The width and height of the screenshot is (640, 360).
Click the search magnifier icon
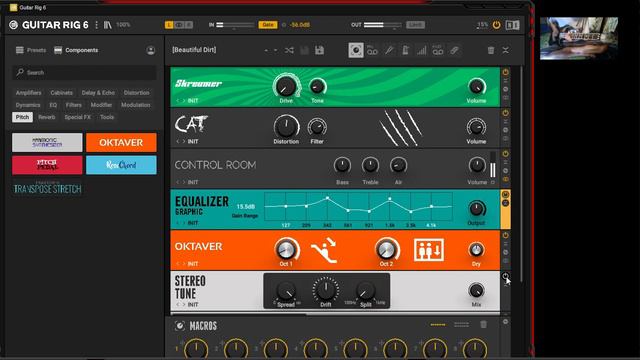pos(20,72)
